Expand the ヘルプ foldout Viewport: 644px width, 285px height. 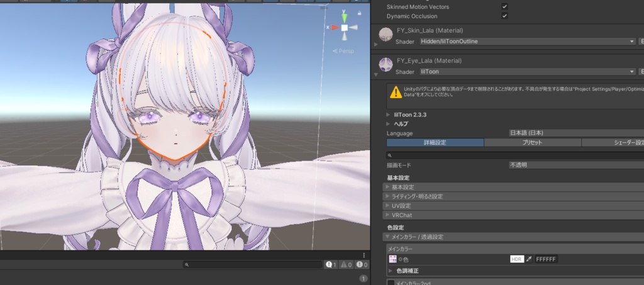pyautogui.click(x=389, y=123)
